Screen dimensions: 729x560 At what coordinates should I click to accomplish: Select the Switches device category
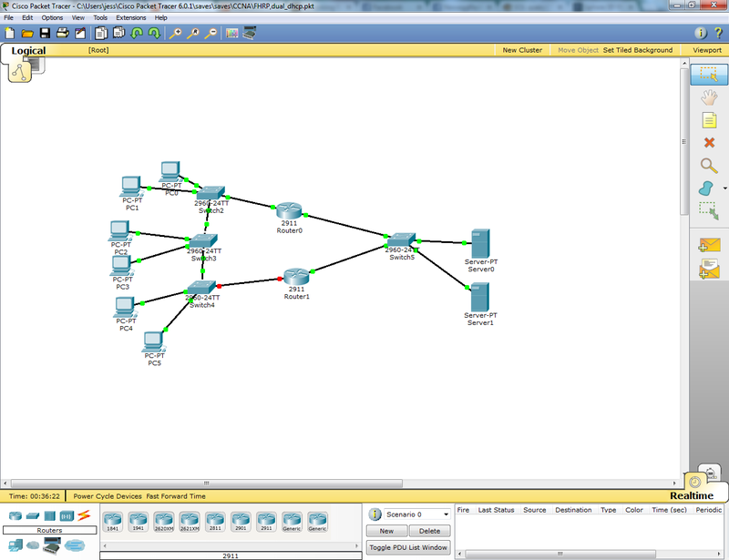[34, 514]
